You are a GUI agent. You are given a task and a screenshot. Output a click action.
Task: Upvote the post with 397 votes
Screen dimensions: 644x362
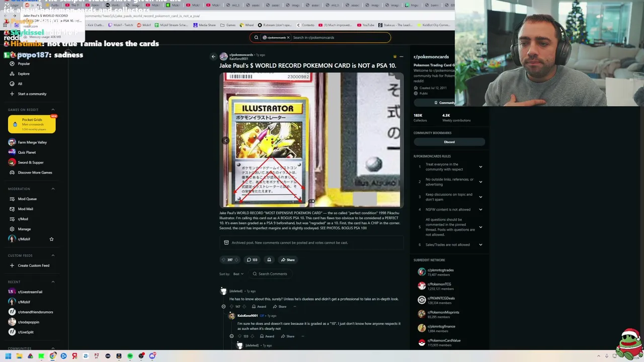[x=223, y=260]
